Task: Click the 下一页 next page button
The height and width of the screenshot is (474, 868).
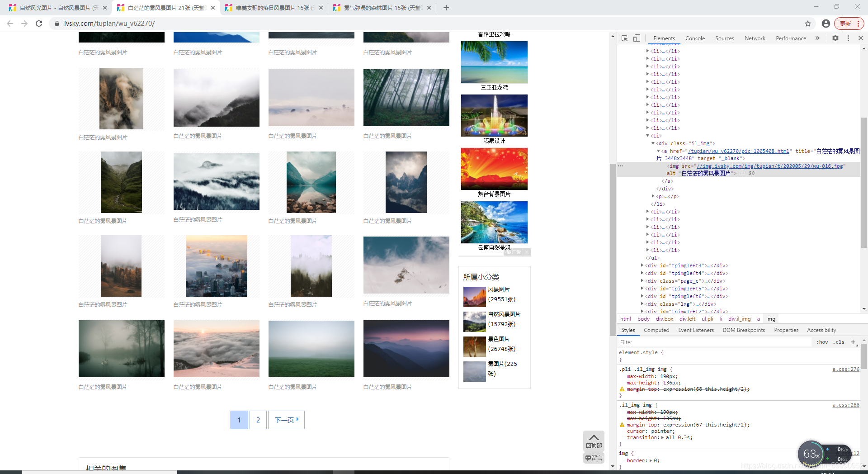Action: coord(286,420)
